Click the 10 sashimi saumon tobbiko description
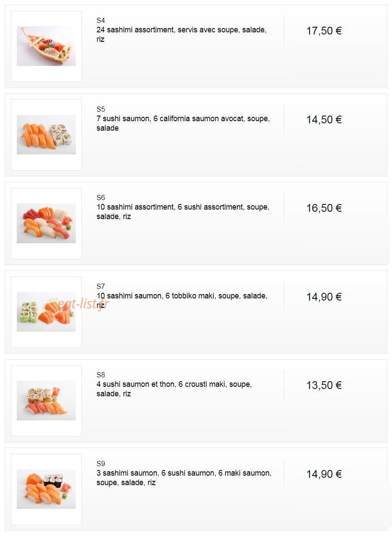 (x=182, y=301)
